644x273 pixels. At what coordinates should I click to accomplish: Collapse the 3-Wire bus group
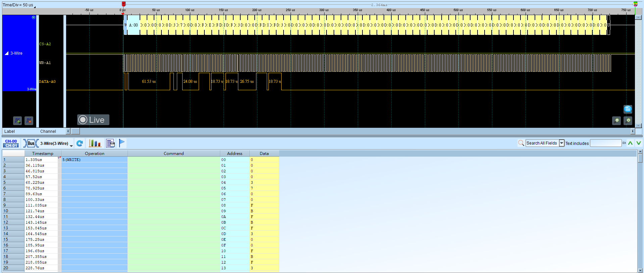tap(6, 53)
